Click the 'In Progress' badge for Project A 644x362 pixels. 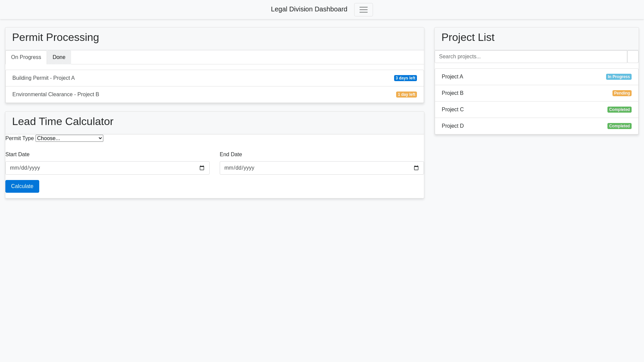pos(619,77)
